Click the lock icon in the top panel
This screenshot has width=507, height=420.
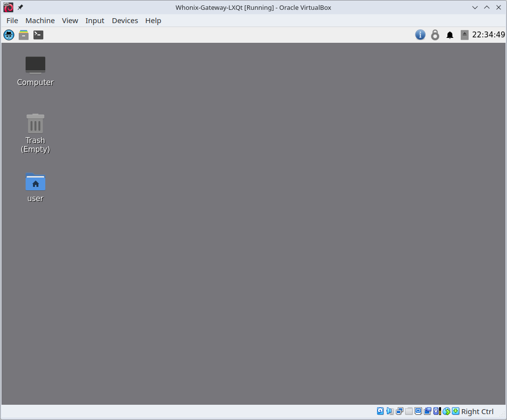[435, 35]
